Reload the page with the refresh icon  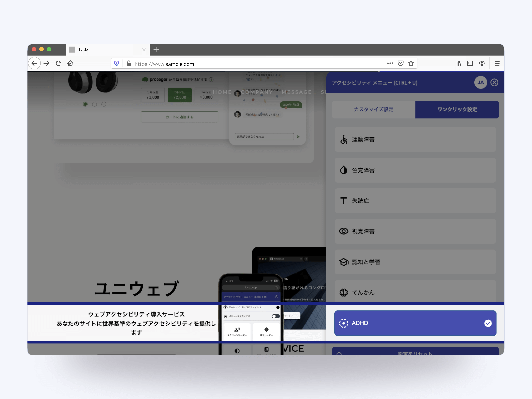(59, 63)
